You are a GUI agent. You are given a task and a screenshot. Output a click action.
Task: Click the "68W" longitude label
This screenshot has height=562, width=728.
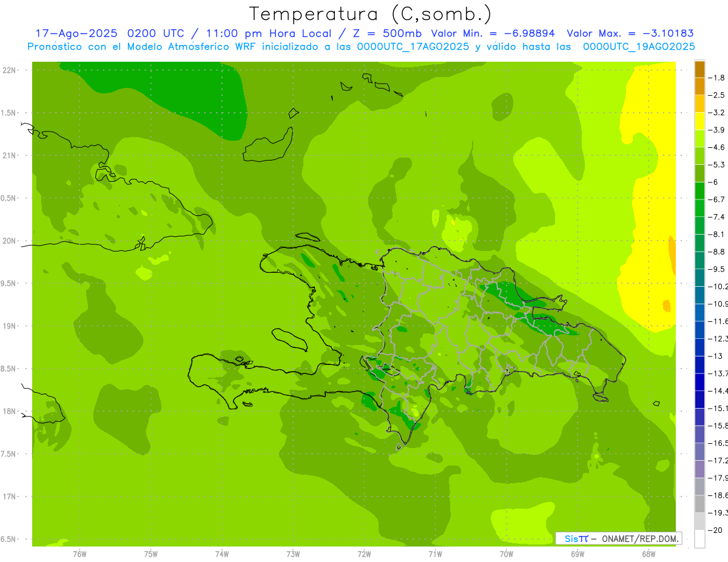click(649, 554)
